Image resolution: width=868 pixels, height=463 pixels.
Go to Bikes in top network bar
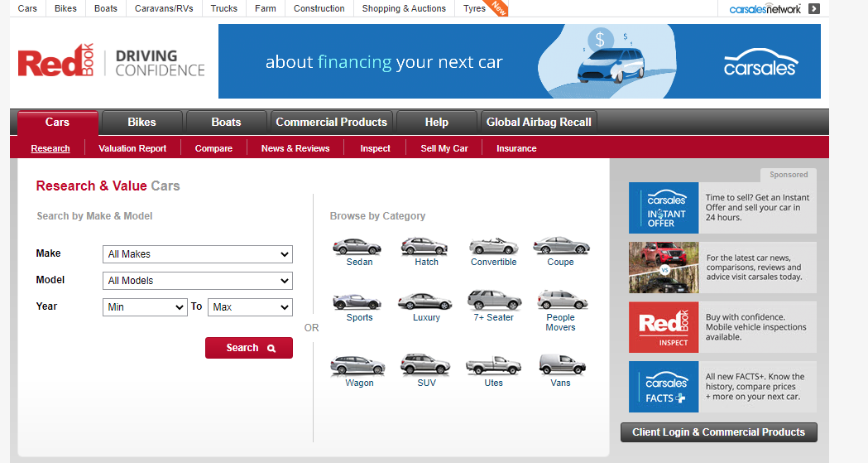[65, 8]
